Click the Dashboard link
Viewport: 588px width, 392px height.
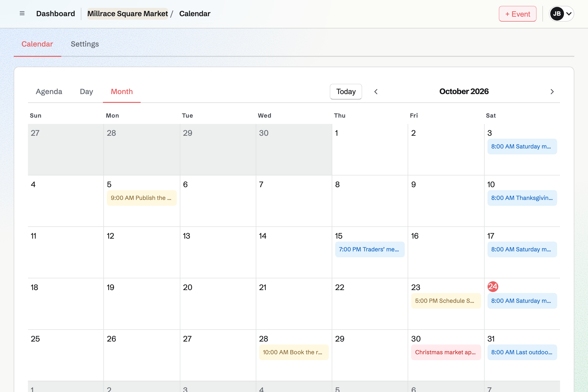click(56, 14)
